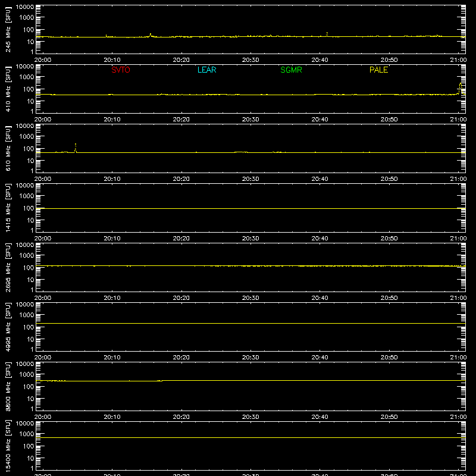Click 20:40 label below the 410 MHz plot
This screenshot has height=476, width=476.
(x=320, y=120)
